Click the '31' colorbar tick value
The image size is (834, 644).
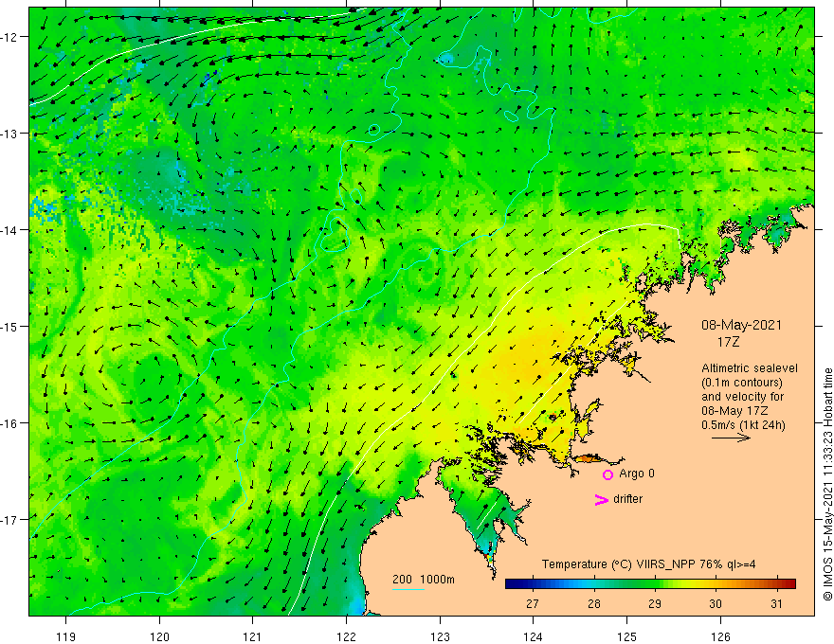[x=776, y=603]
